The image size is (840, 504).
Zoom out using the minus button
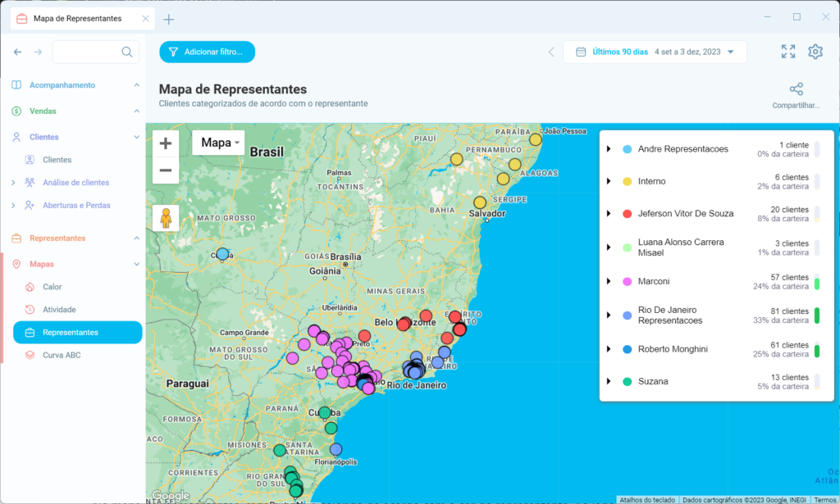click(x=165, y=170)
